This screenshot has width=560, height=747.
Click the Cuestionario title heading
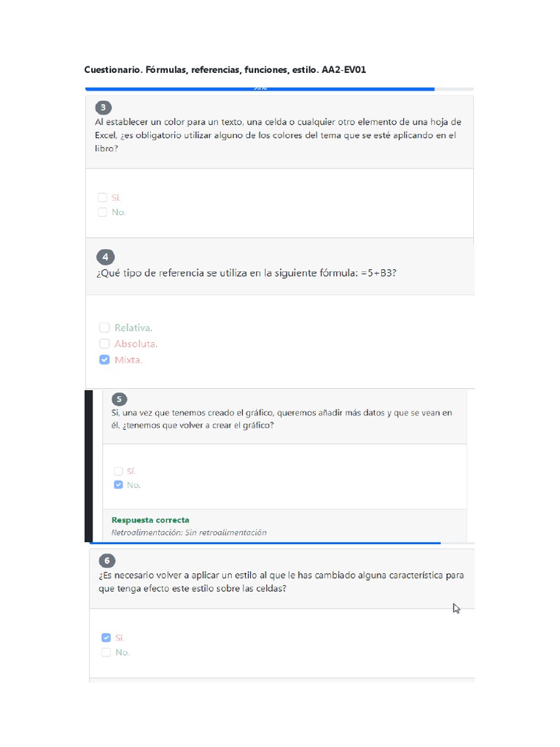click(x=225, y=69)
